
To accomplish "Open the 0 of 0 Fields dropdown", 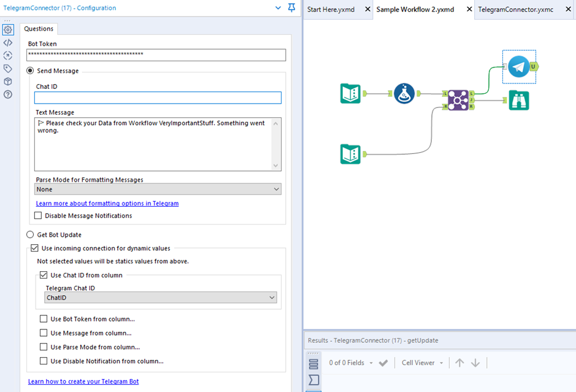I will click(x=351, y=363).
